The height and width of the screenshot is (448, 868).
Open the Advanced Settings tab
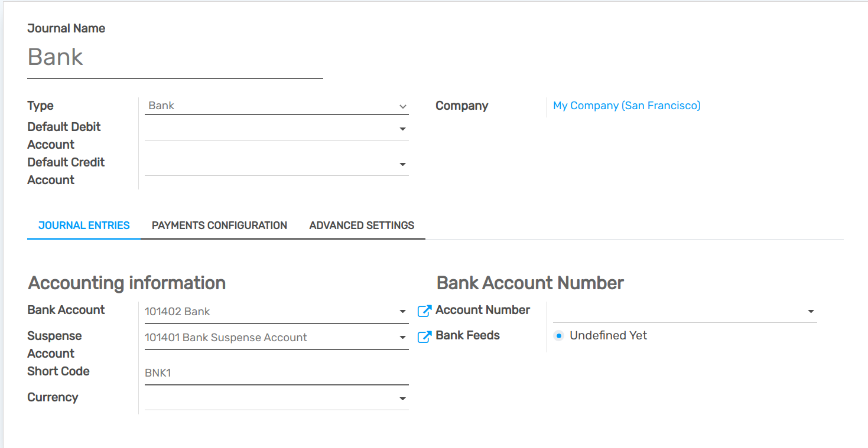[361, 225]
